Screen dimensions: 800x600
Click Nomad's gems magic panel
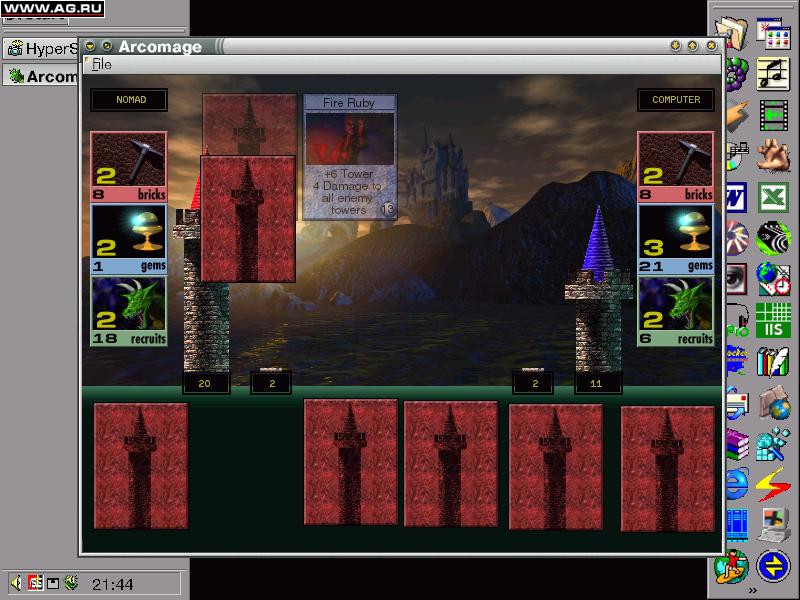129,239
